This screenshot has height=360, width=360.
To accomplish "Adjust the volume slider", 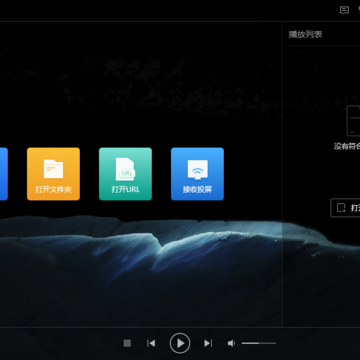I will point(259,343).
